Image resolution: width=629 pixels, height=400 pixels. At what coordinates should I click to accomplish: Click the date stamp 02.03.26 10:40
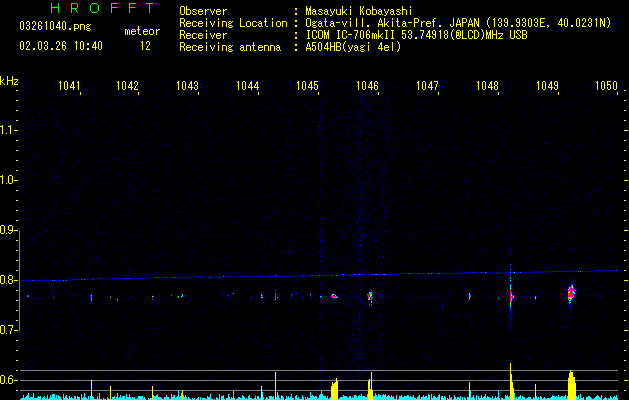tap(61, 46)
